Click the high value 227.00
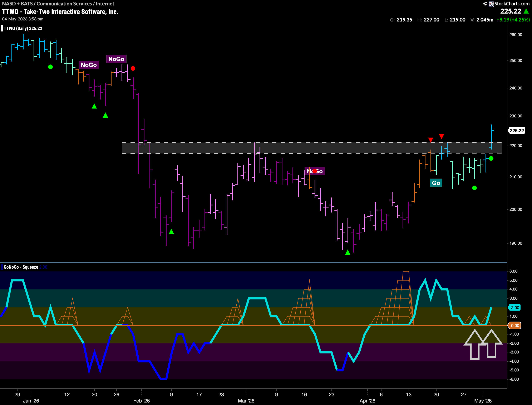 pos(431,20)
